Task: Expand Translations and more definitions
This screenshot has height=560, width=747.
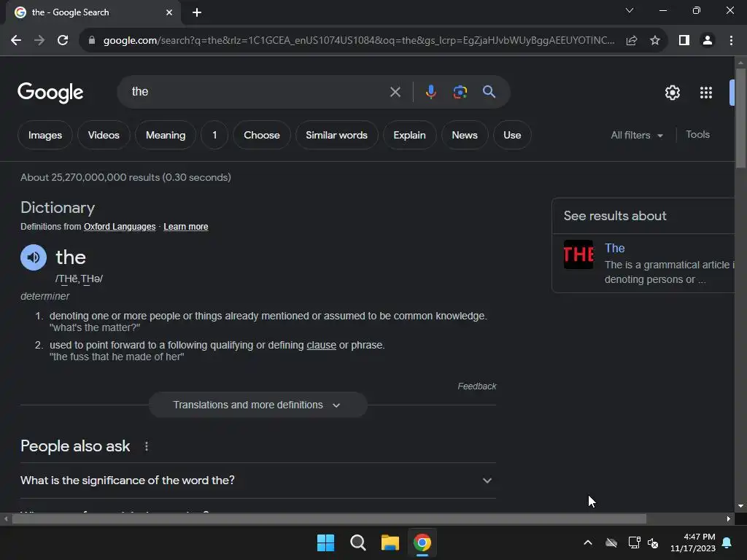Action: 258,405
